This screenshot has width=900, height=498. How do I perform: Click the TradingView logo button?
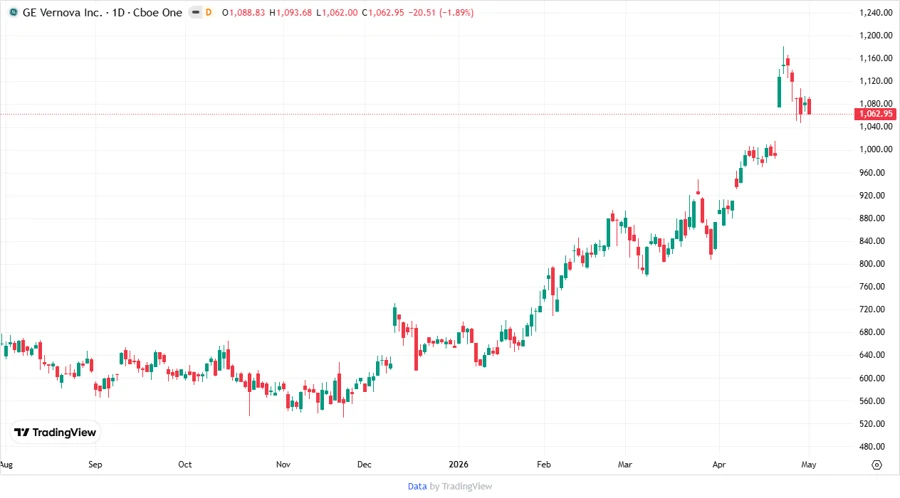pos(56,432)
